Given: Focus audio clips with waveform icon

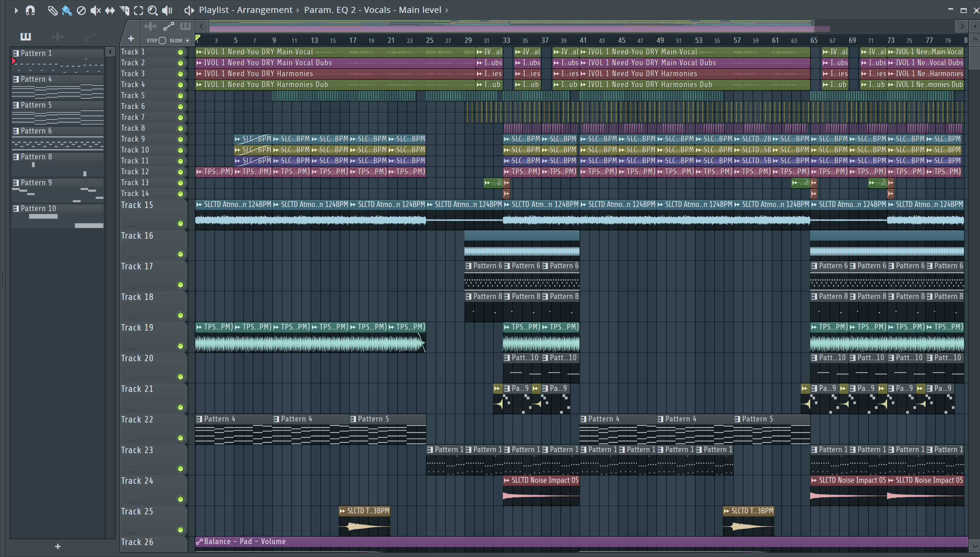Looking at the screenshot, I should (x=150, y=26).
